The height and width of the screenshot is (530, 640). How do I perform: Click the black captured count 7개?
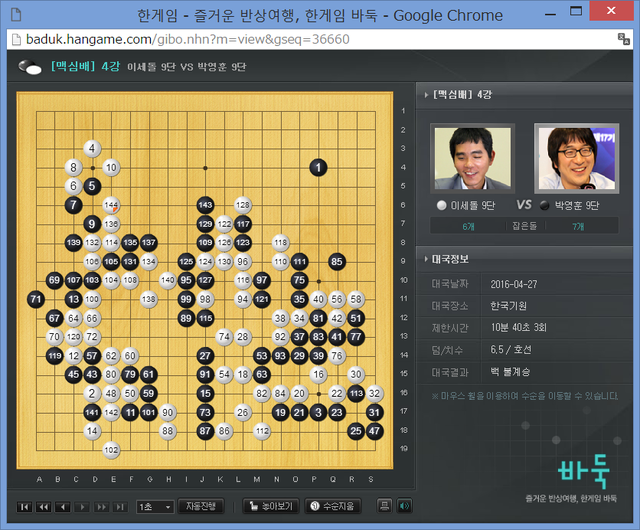(578, 226)
